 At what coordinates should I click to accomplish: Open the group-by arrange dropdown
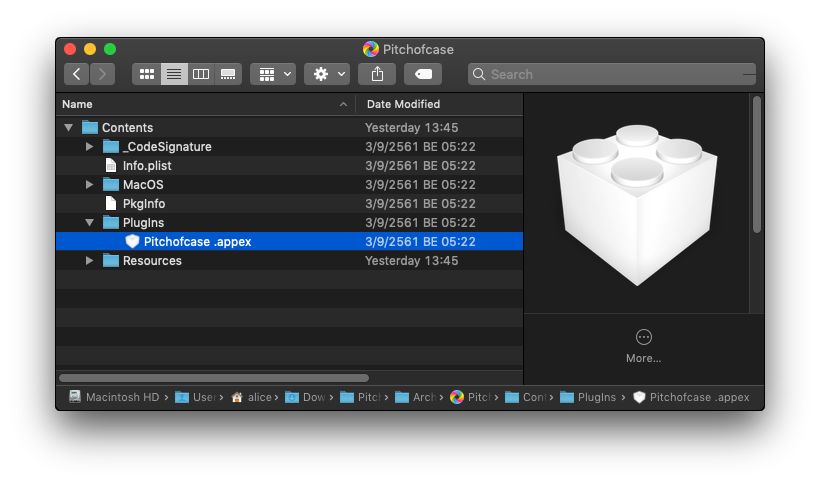pos(273,74)
